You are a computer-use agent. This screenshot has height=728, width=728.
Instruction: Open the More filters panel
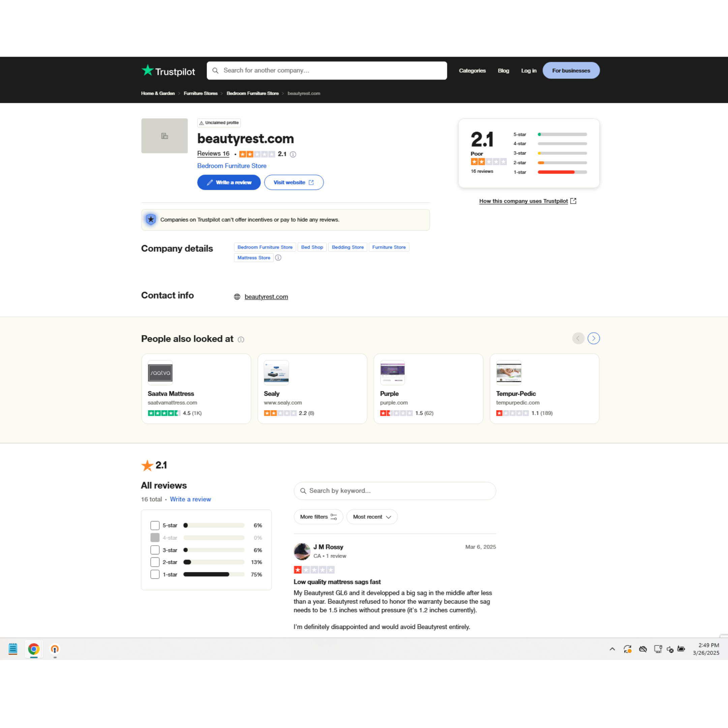point(318,517)
